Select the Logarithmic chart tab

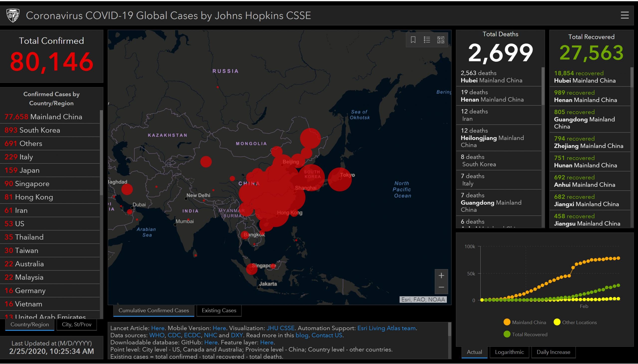coord(509,352)
